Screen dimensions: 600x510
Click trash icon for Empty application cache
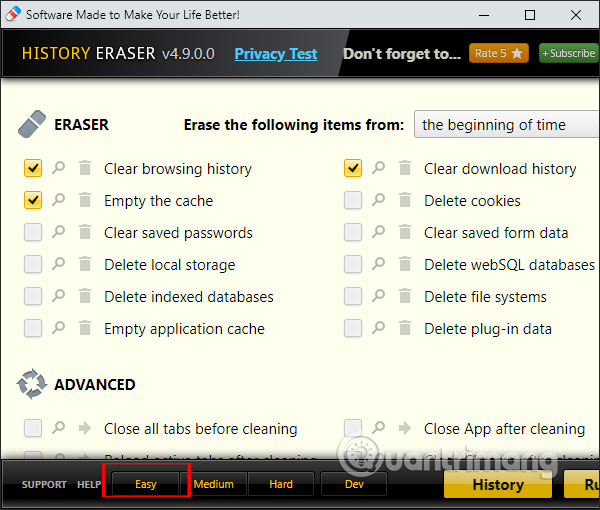[x=85, y=328]
